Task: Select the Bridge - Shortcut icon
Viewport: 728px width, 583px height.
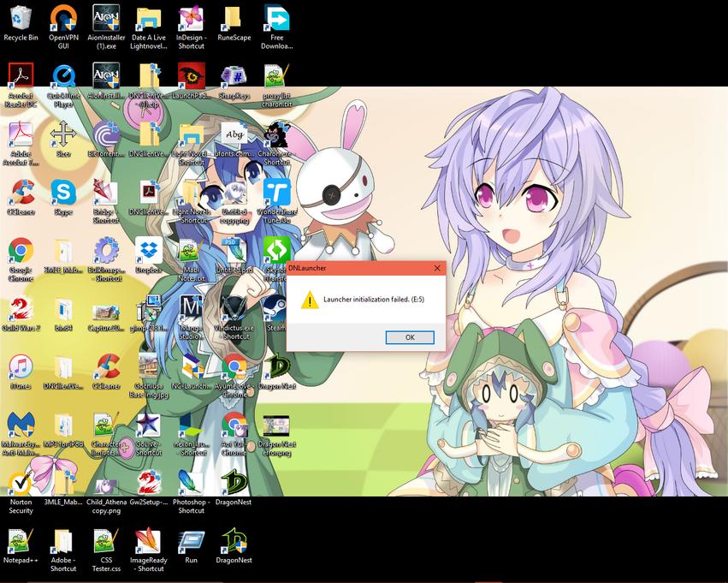Action: point(106,193)
